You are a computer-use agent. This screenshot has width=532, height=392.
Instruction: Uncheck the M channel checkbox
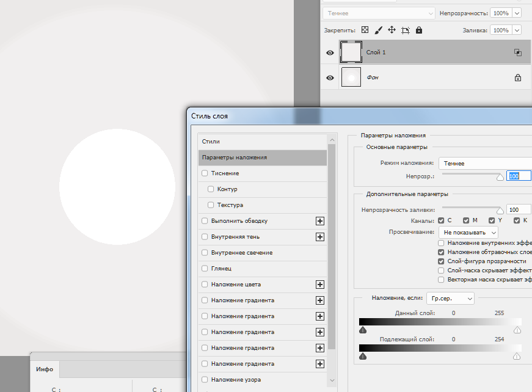pos(466,220)
